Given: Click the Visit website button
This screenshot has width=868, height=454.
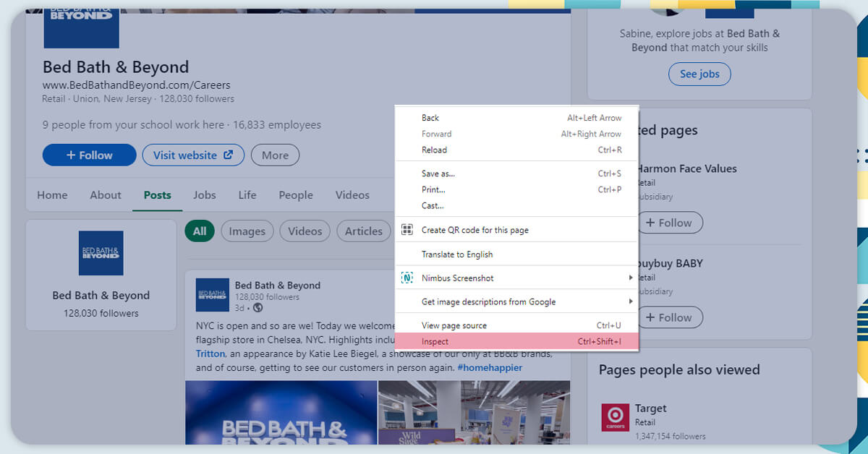Looking at the screenshot, I should (193, 155).
